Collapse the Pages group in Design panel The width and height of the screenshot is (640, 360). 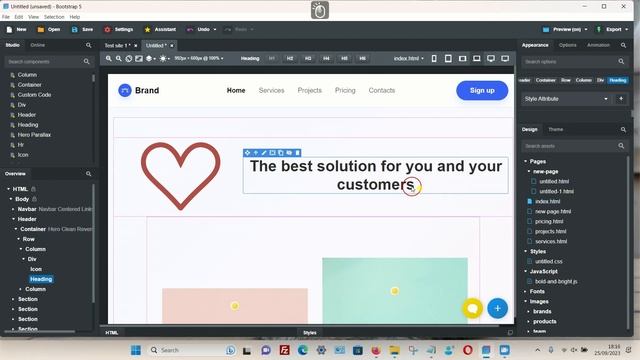pos(526,161)
